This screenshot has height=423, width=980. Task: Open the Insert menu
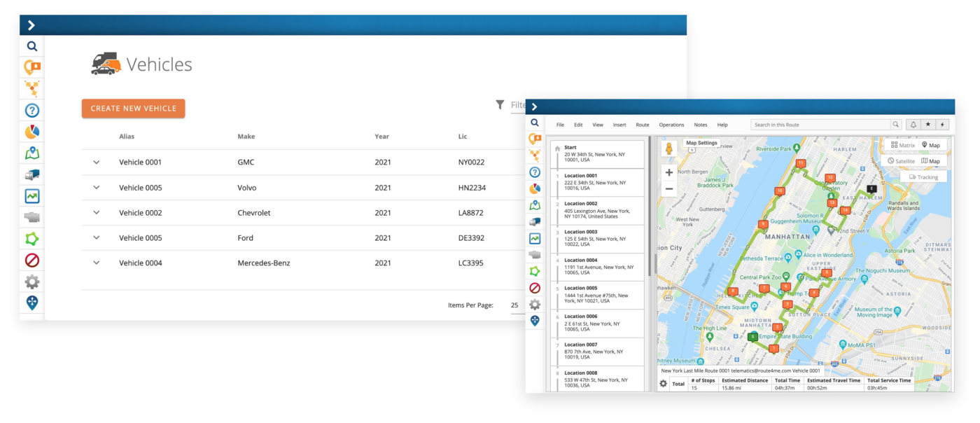(619, 125)
